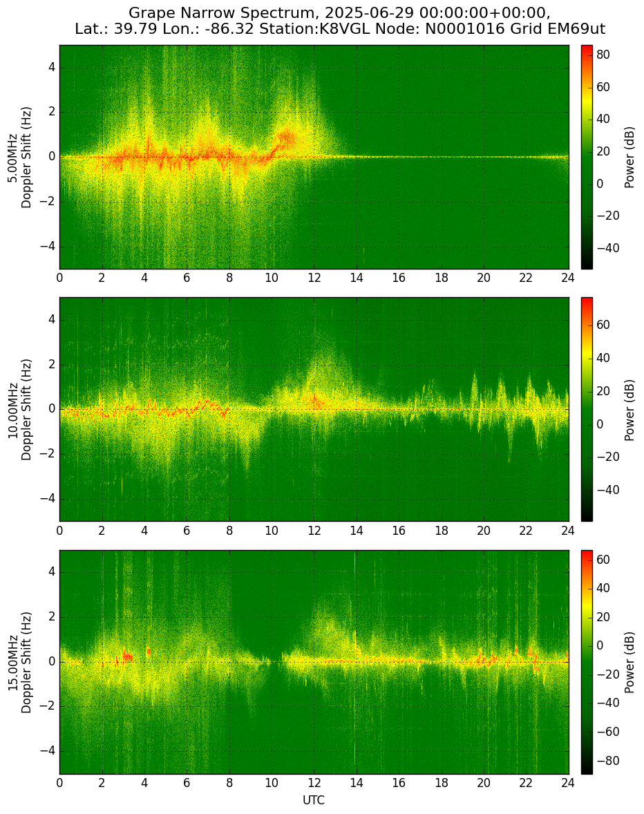Image resolution: width=644 pixels, height=814 pixels.
Task: Click the Grape Narrow Spectrum plot title
Action: pos(339,20)
